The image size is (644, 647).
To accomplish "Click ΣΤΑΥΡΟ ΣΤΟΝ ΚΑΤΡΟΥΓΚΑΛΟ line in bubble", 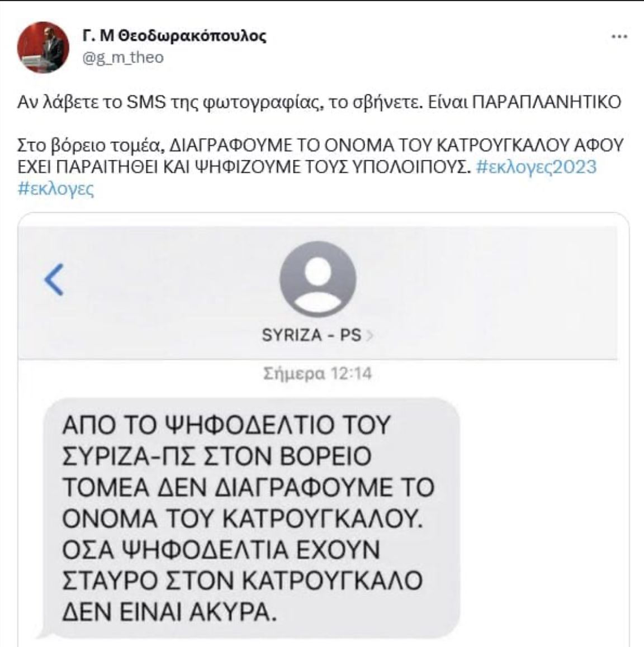I will click(242, 581).
